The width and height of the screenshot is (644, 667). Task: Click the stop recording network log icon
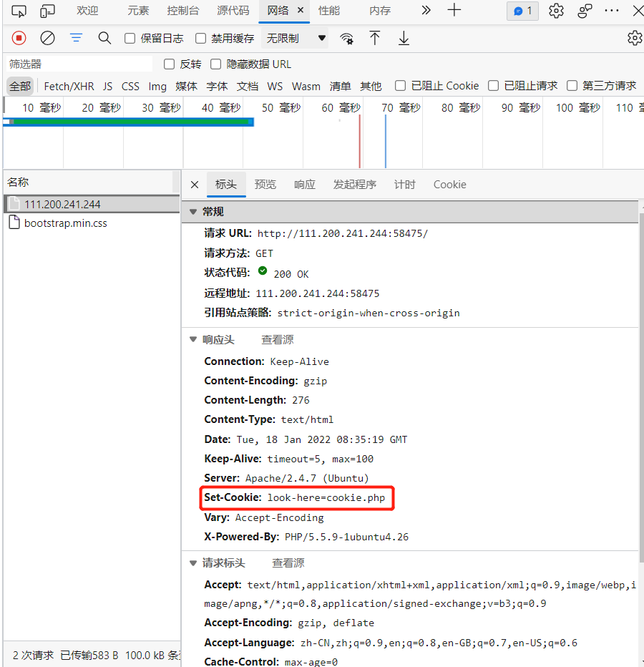point(19,38)
